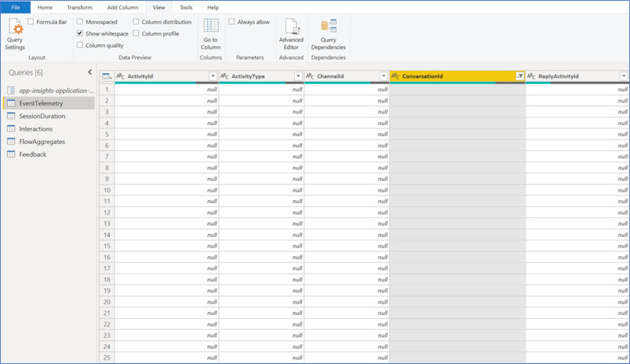Enable Column distribution checkbox

click(136, 22)
